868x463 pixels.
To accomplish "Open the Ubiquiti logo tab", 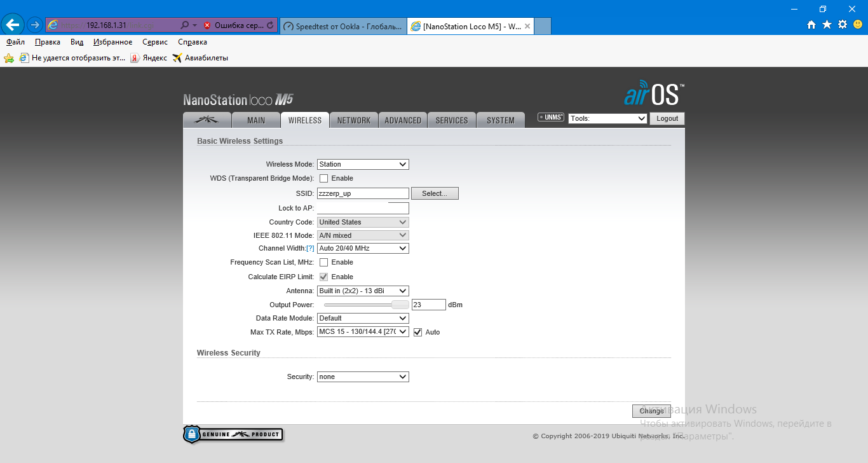I will (x=207, y=120).
